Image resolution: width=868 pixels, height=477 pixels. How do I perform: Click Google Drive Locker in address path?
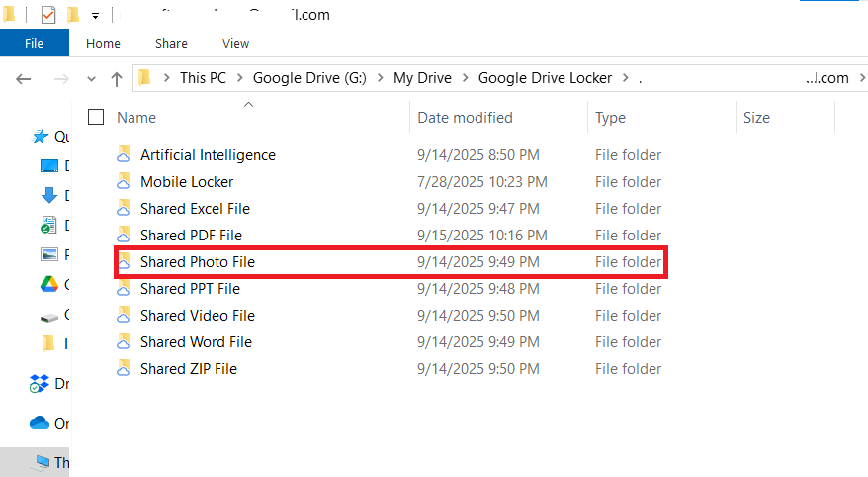(545, 78)
